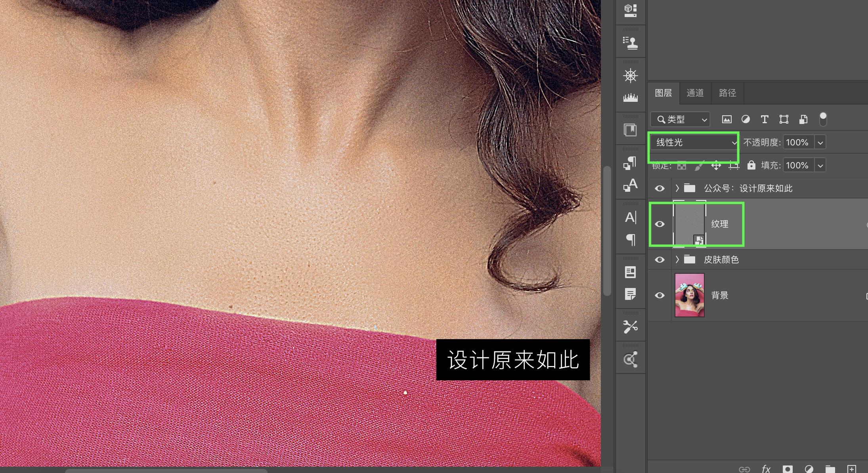Turn off layer filtering toggle switch
This screenshot has height=473, width=868.
[x=823, y=119]
